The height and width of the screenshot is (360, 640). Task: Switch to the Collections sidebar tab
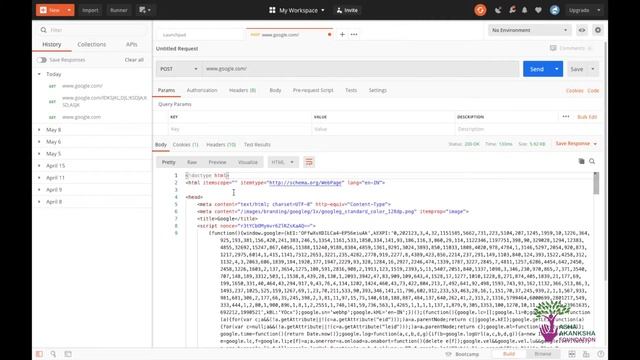pyautogui.click(x=91, y=44)
